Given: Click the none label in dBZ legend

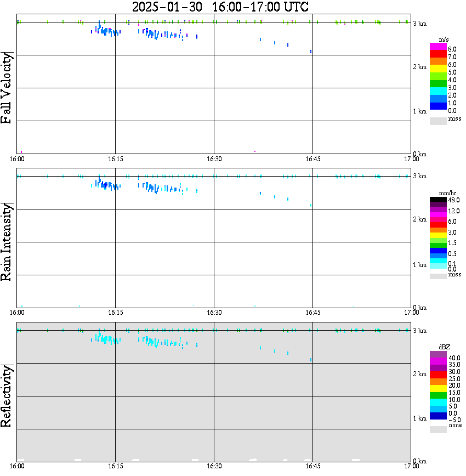Looking at the screenshot, I should click(x=455, y=426).
